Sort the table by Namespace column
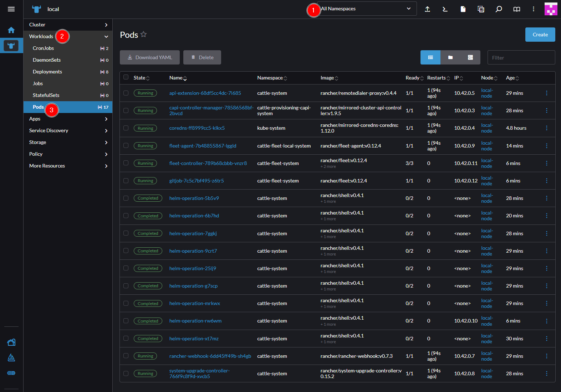561x392 pixels. tap(272, 78)
